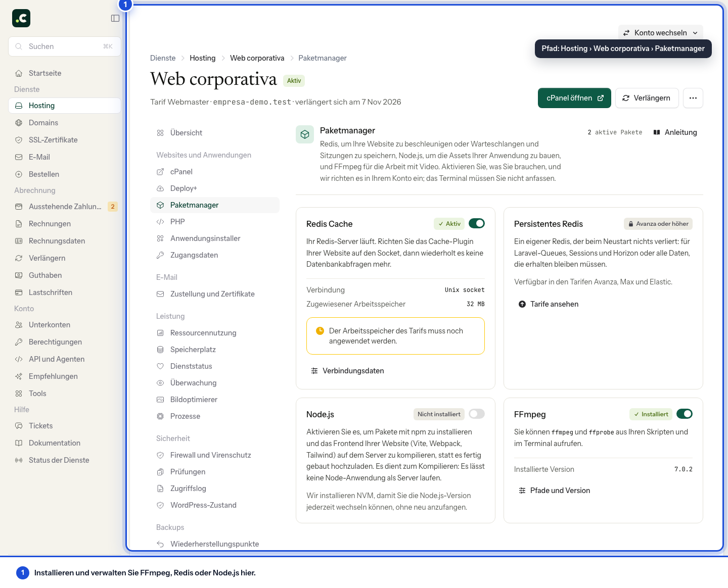Open the Paketmanager cube icon in the header
Screen dimensions: 728x588
click(x=305, y=134)
